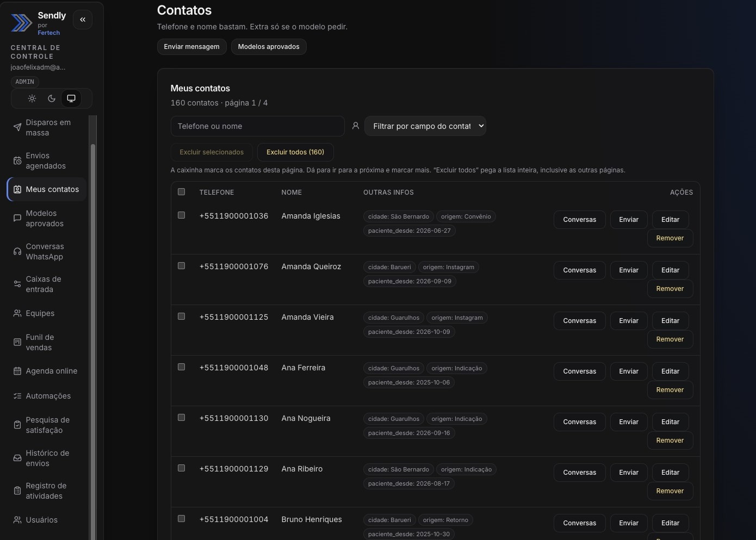
Task: Tick the select-all checkbox in table header
Action: point(182,191)
